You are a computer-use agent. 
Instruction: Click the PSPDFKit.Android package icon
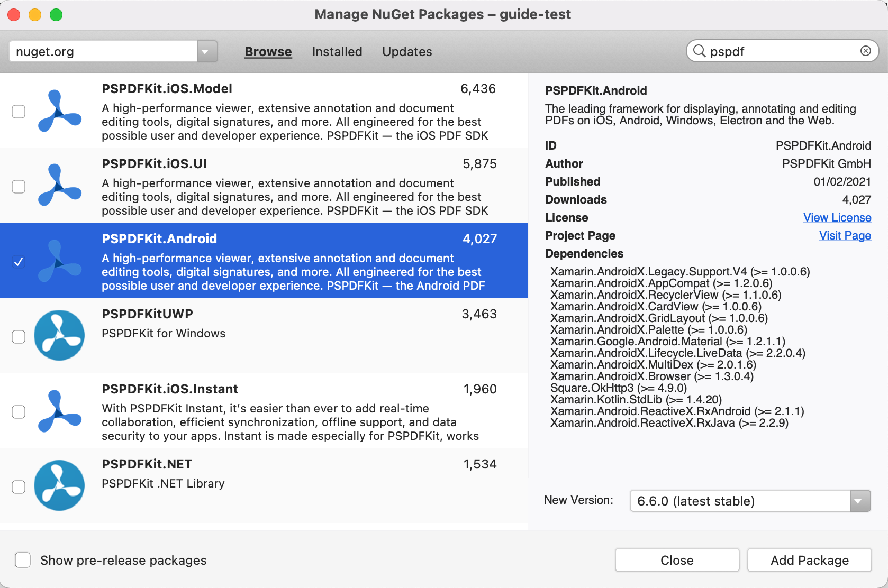point(59,261)
